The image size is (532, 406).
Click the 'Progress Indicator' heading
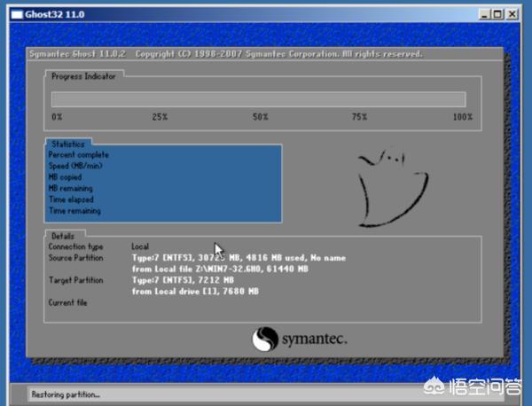tap(83, 76)
